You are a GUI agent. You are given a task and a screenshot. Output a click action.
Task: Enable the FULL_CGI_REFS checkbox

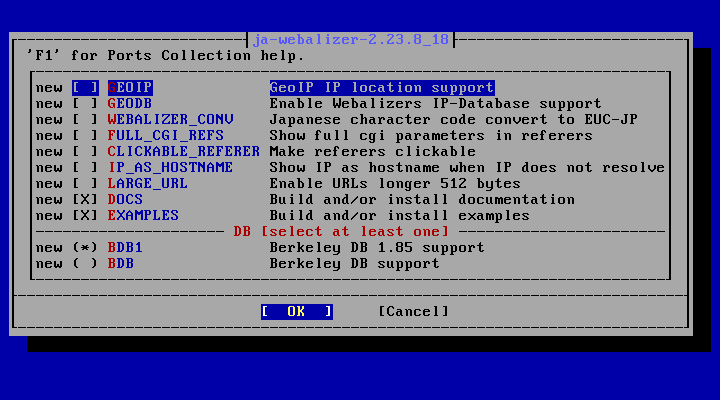[85, 135]
